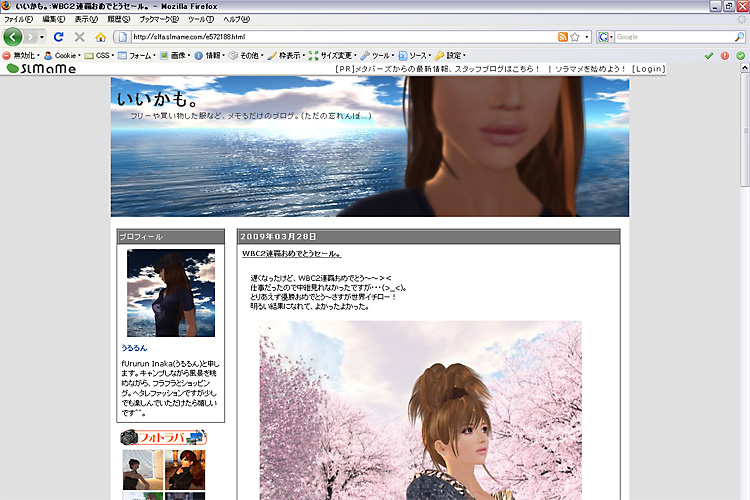Open the 履歴 menu
This screenshot has height=500, width=750.
tap(119, 20)
